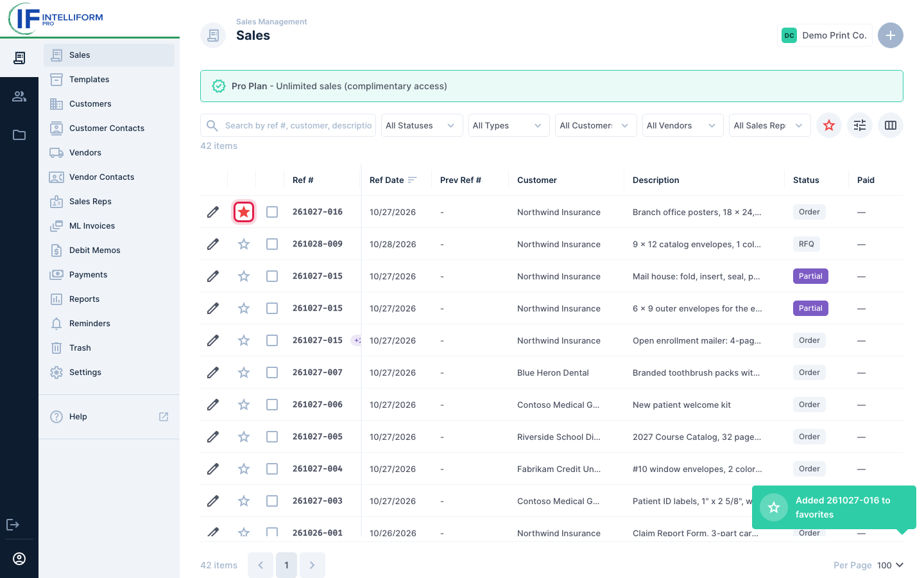Viewport: 924px width, 578px height.
Task: Filter list by favorites star button
Action: tap(829, 125)
